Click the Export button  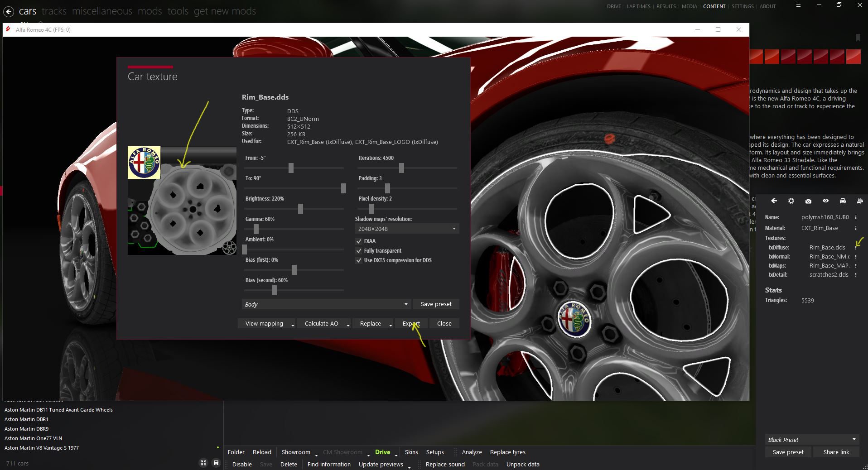coord(411,324)
